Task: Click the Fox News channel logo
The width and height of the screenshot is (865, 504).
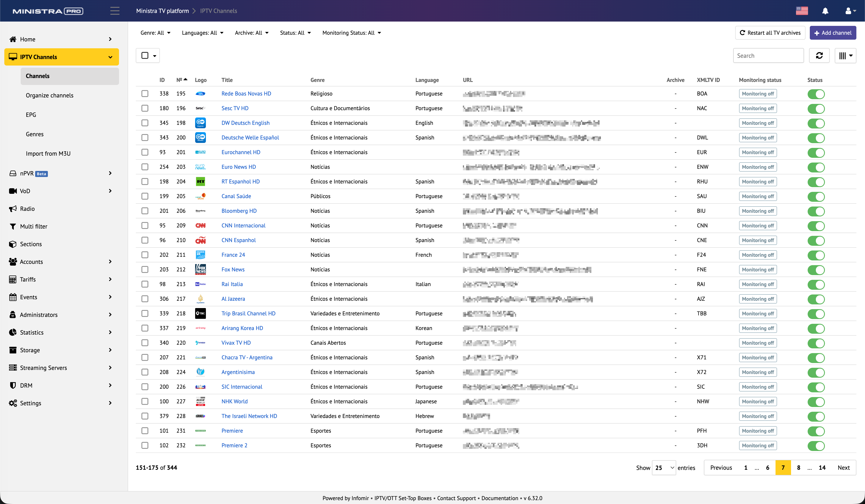Action: click(x=201, y=269)
